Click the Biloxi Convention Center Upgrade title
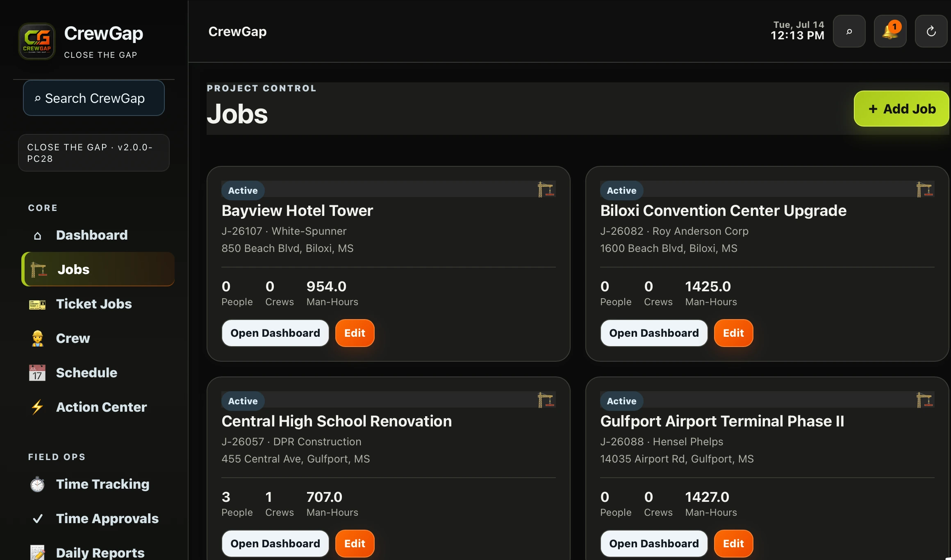 tap(723, 211)
